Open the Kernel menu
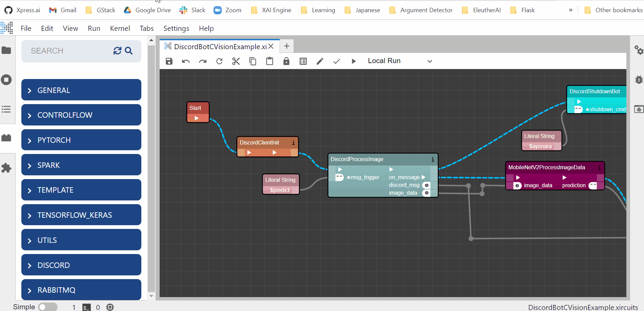The width and height of the screenshot is (644, 311). tap(120, 28)
